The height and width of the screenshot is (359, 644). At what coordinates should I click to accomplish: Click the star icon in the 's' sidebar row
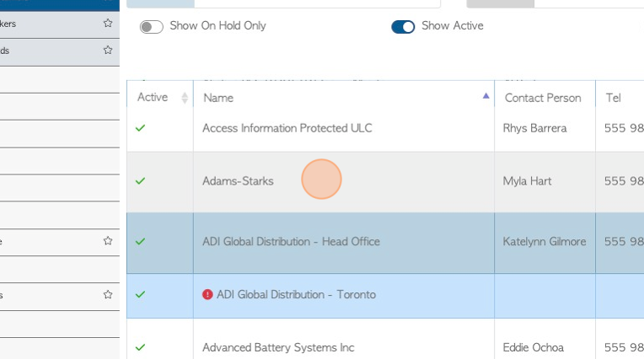pyautogui.click(x=108, y=294)
